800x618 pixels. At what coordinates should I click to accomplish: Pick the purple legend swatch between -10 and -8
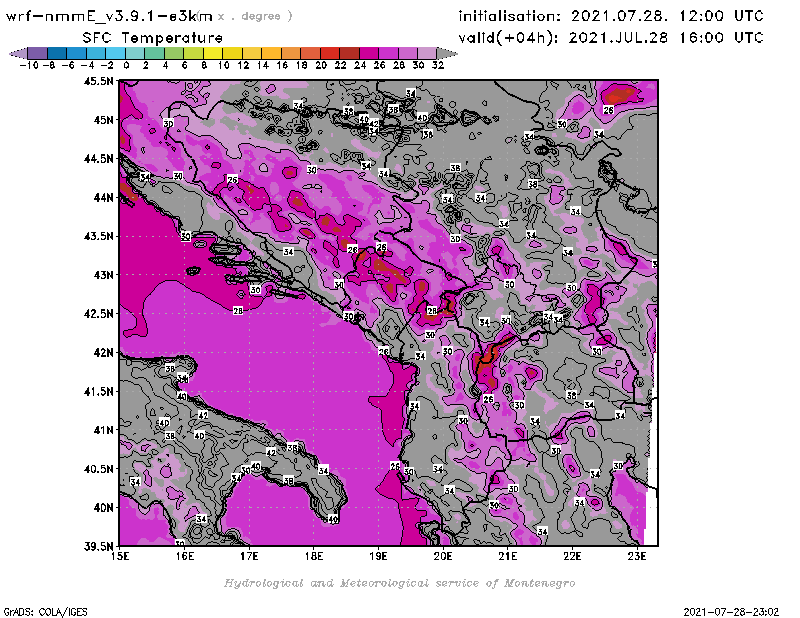point(38,53)
